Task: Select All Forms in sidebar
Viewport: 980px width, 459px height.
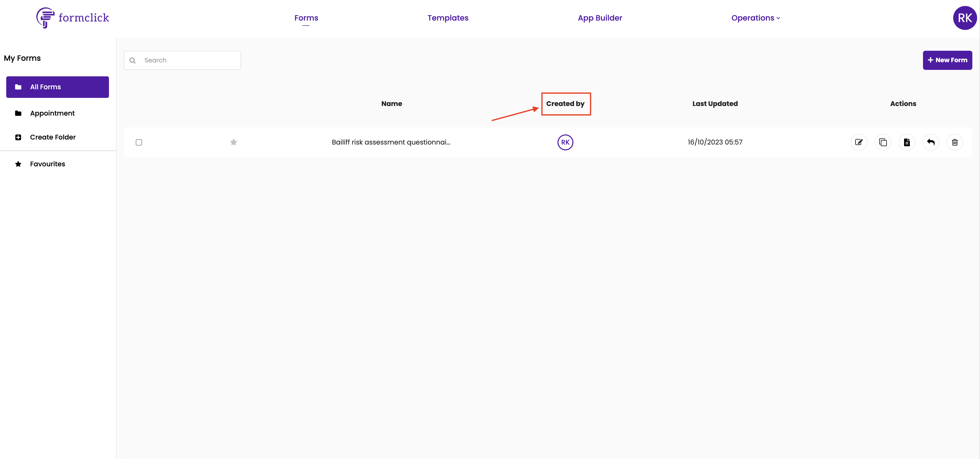Action: pyautogui.click(x=57, y=87)
